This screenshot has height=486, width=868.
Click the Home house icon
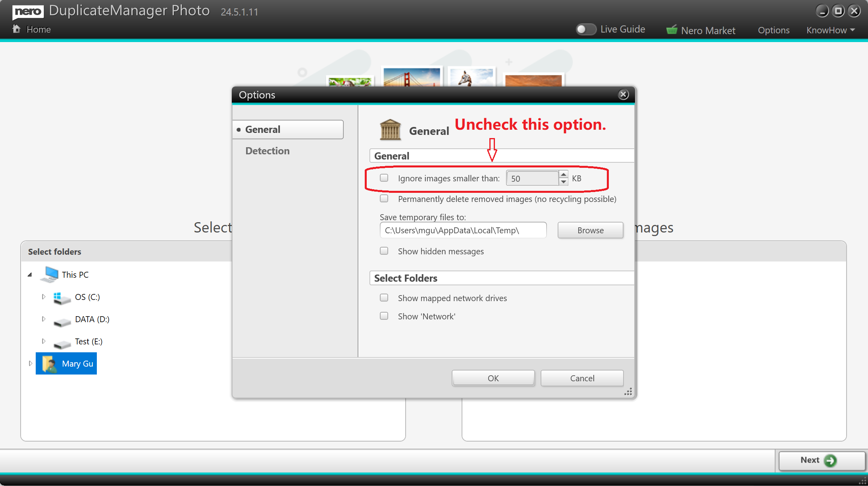16,29
